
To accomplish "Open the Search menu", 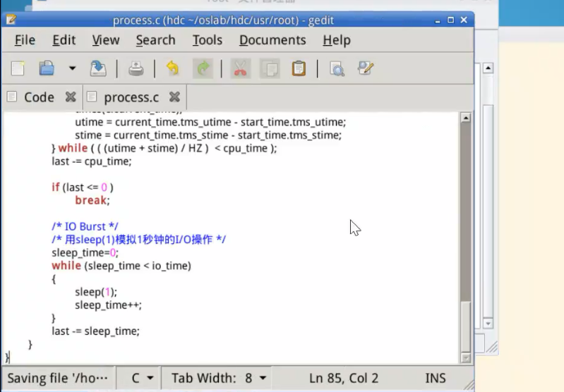I will (155, 40).
